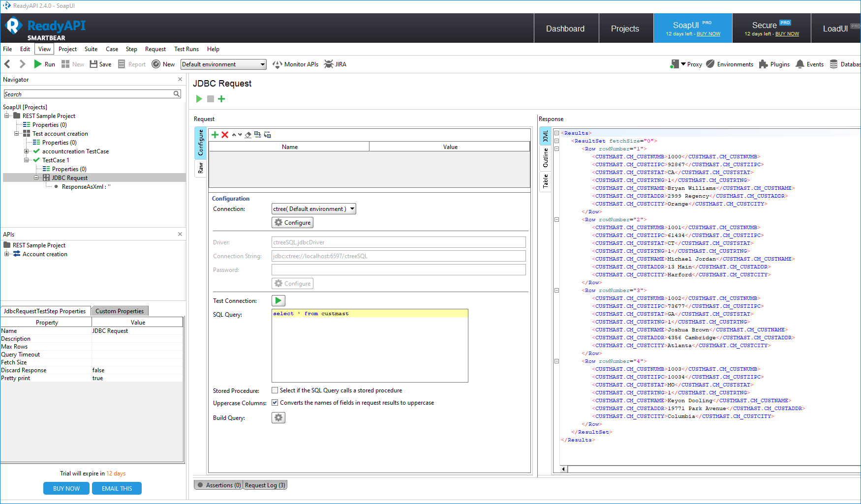Collapse JDBC Request tree node
Viewport: 861px width, 504px height.
tap(36, 178)
